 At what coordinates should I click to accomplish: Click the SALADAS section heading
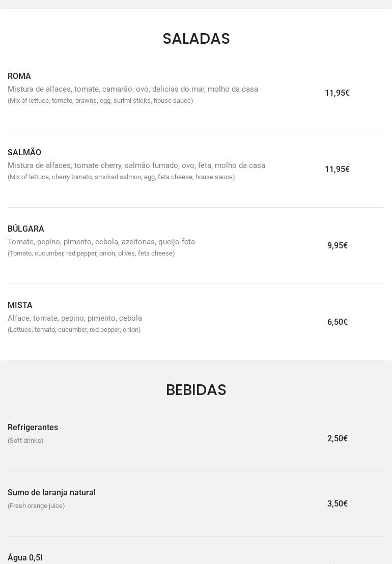click(196, 39)
